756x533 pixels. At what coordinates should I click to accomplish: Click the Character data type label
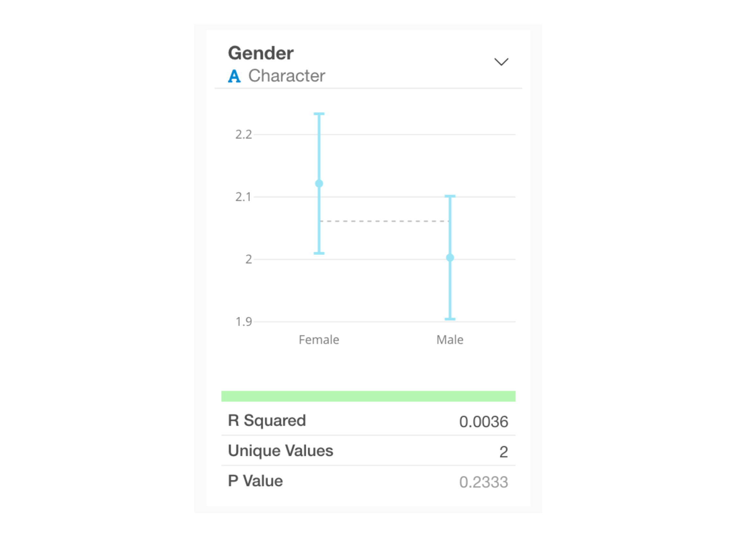[286, 76]
